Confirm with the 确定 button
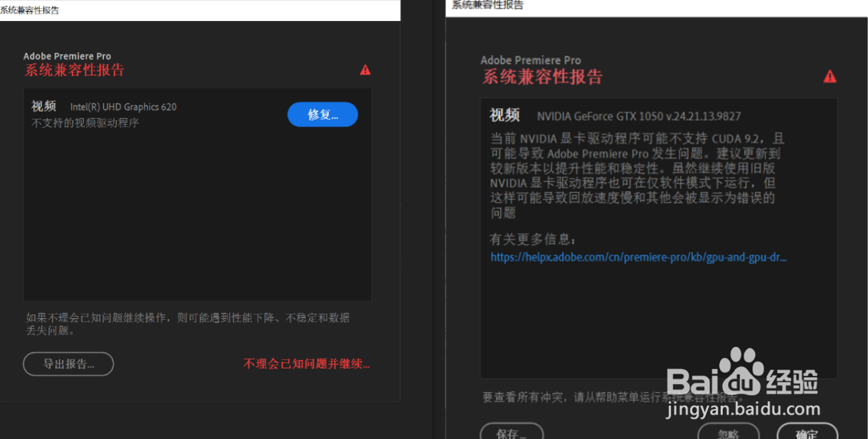This screenshot has height=439, width=868. click(808, 434)
